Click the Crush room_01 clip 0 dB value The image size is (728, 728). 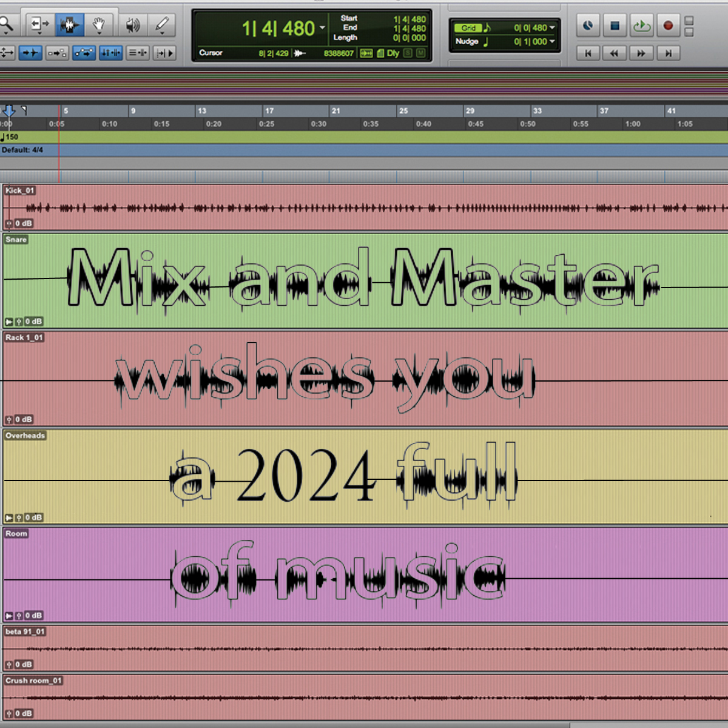point(24,713)
